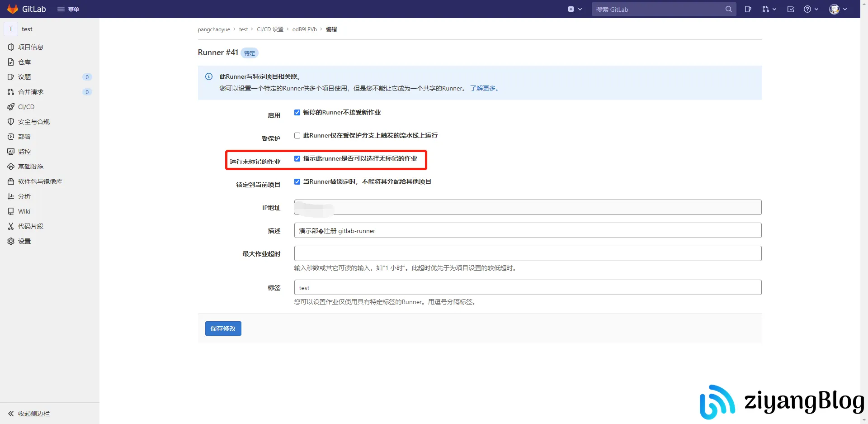Open the 代码片段 sidebar item
Image resolution: width=868 pixels, height=424 pixels.
pos(30,226)
